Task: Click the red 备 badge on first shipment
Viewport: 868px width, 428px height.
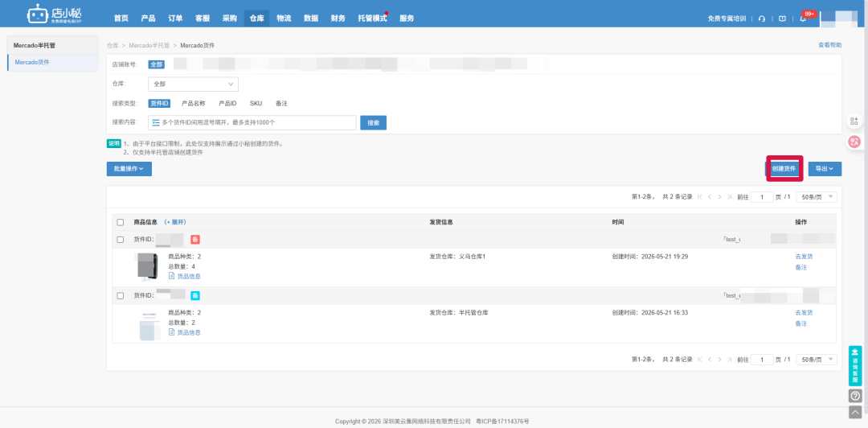Action: (194, 240)
